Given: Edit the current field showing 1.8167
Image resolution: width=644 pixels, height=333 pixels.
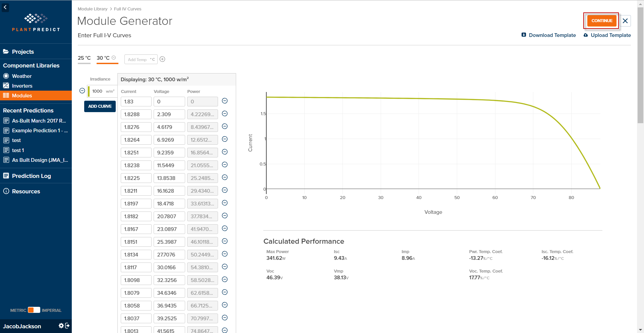Looking at the screenshot, I should coord(136,229).
